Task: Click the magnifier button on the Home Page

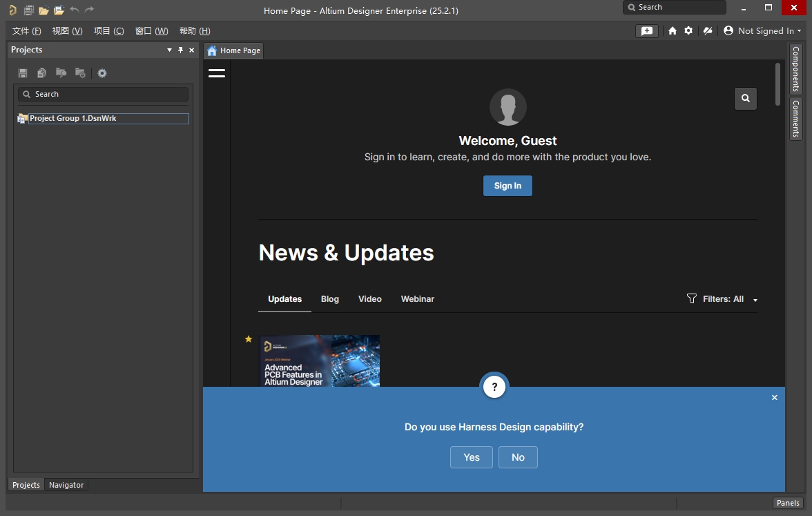Action: pyautogui.click(x=746, y=99)
